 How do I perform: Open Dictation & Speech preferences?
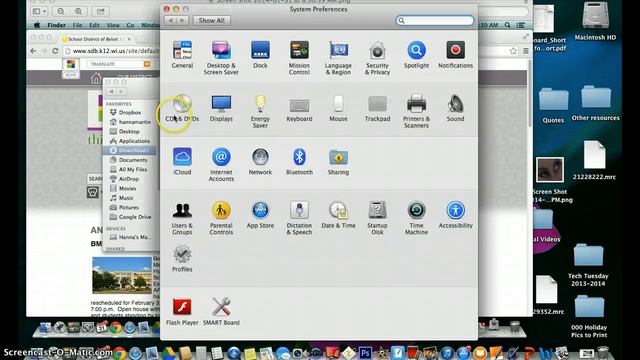point(299,218)
